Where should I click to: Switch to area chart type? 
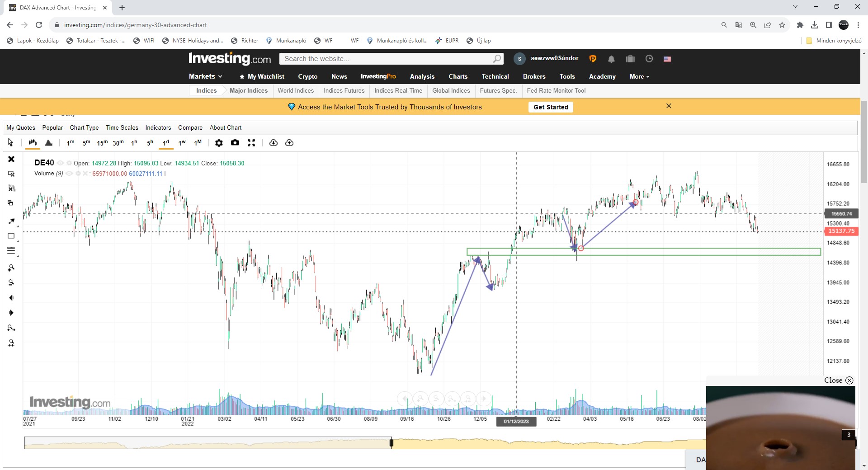(x=49, y=143)
